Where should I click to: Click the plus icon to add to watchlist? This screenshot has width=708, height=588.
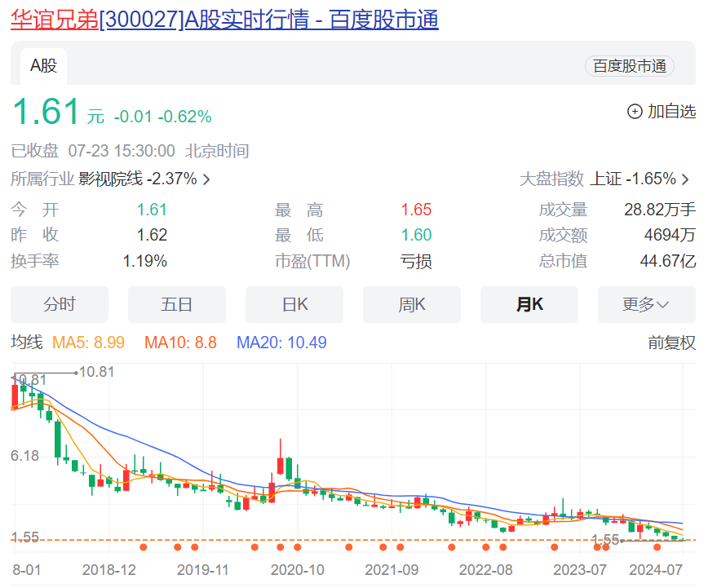coord(635,112)
